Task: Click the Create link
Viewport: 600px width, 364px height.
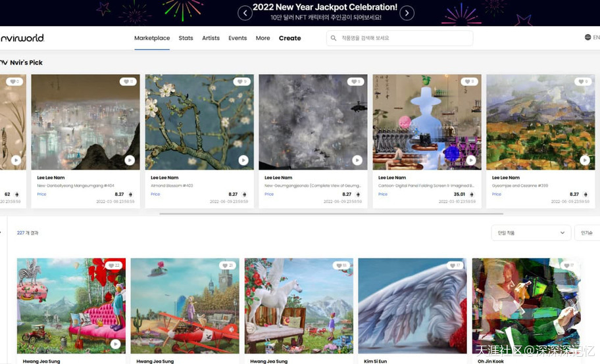Action: coord(289,38)
